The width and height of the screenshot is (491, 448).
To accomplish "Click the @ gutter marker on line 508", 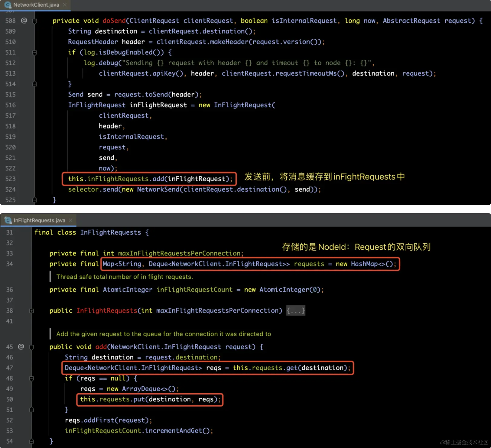I will tap(24, 21).
